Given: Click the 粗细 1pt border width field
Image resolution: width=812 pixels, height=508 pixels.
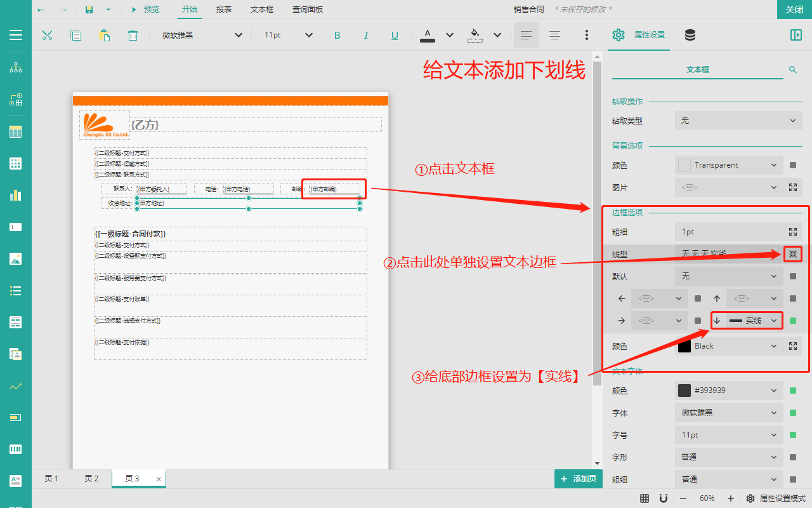Looking at the screenshot, I should click(x=730, y=232).
